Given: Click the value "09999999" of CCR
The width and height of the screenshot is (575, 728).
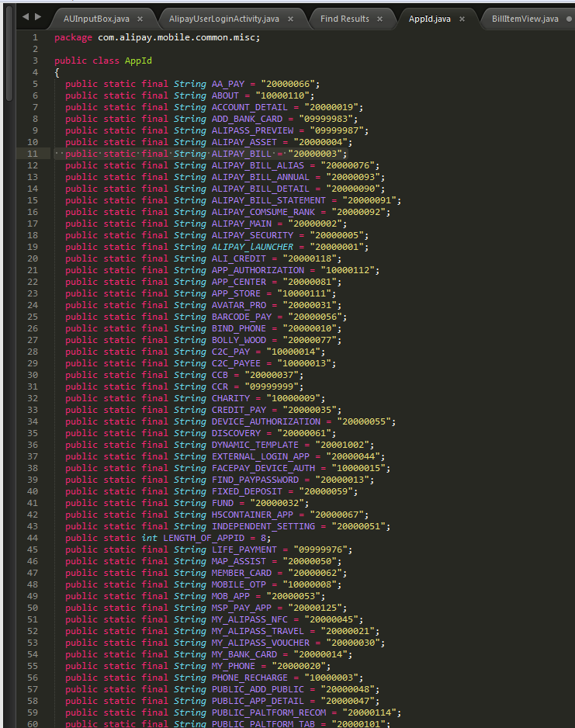Looking at the screenshot, I should click(272, 387).
